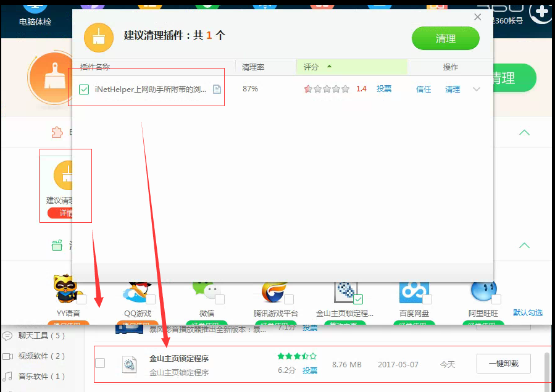This screenshot has width=555, height=392.
Task: Click 清理 link in iNetHelper row
Action: click(453, 89)
